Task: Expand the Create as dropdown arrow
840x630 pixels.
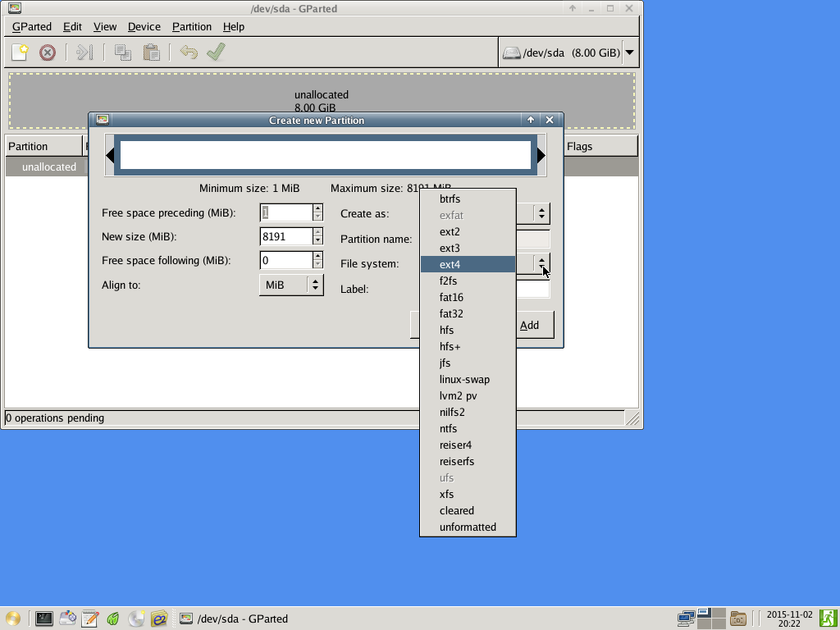Action: tap(541, 213)
